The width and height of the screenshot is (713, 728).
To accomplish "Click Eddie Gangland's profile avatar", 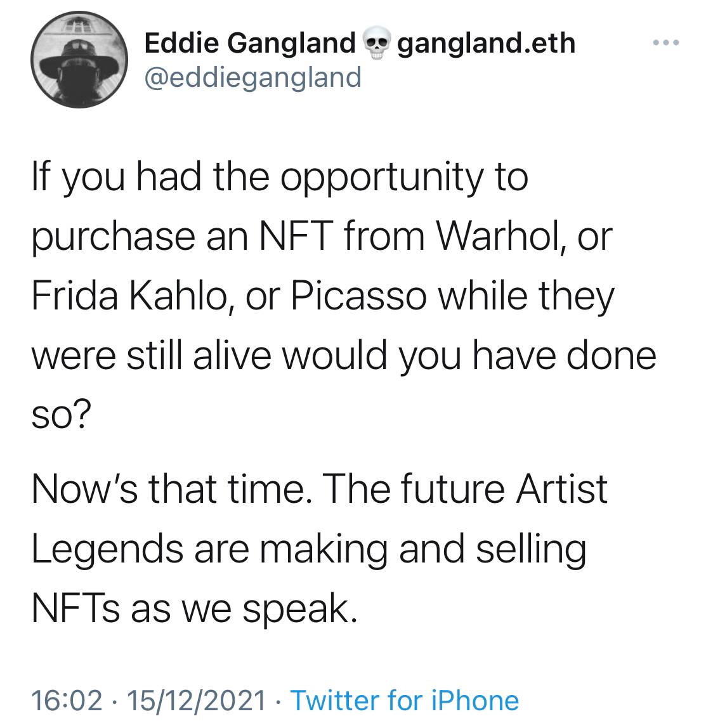I will pos(79,60).
